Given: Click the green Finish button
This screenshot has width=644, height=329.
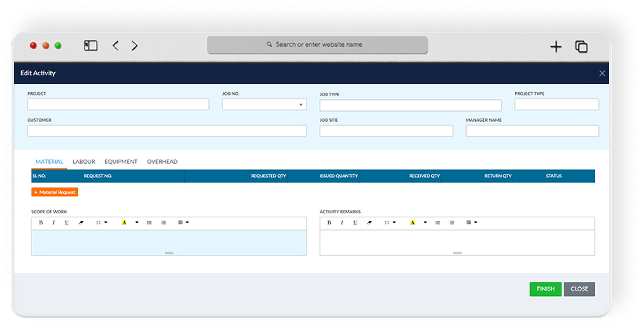Looking at the screenshot, I should (545, 289).
